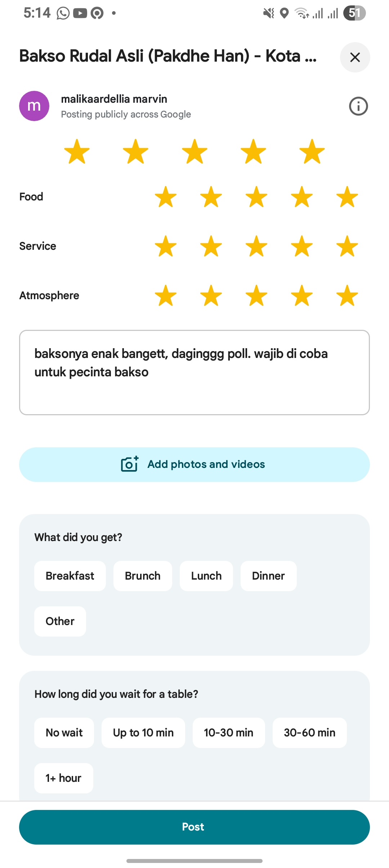This screenshot has height=868, width=389.
Task: Choose No wait for table time
Action: pyautogui.click(x=64, y=732)
